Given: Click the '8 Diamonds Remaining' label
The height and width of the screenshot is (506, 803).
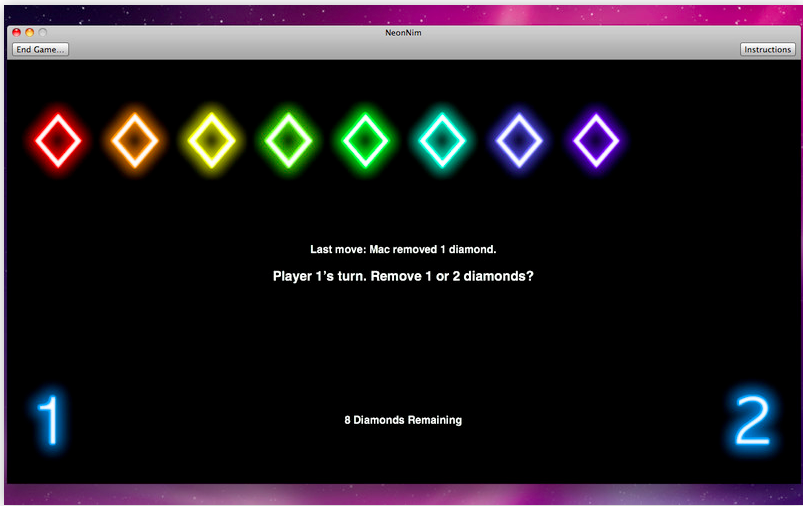Looking at the screenshot, I should [x=403, y=420].
